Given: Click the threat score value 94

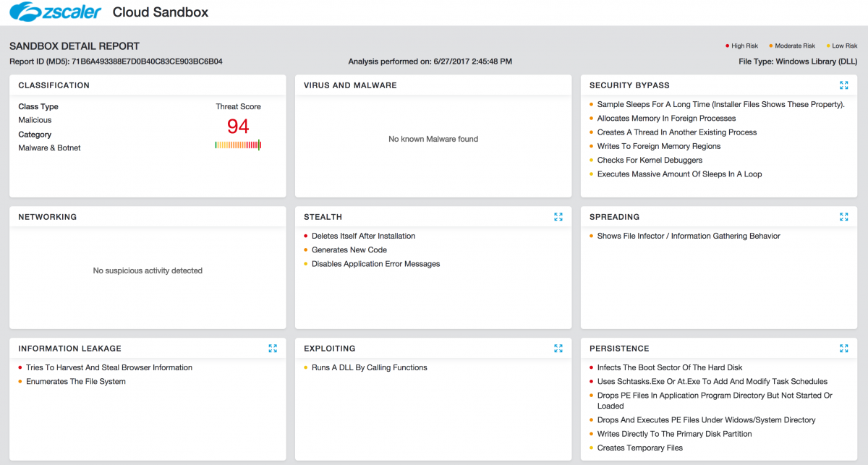Looking at the screenshot, I should point(238,127).
